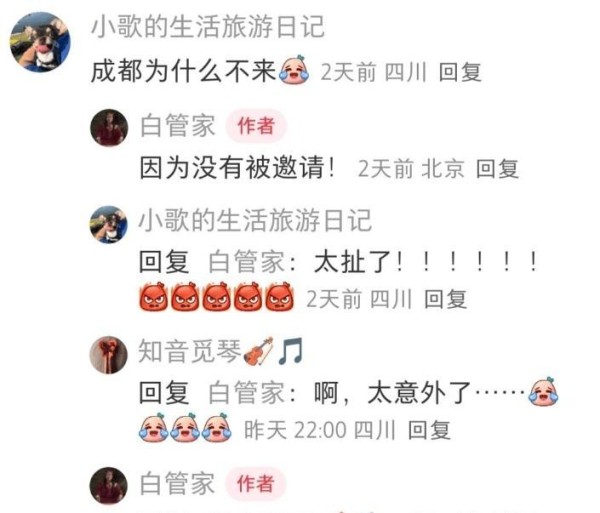
Task: Tap the bottom 作者 badge beside 白管家
Action: click(256, 483)
